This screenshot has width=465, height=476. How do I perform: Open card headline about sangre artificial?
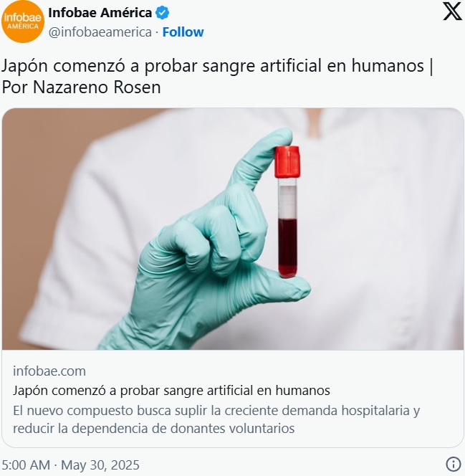(x=171, y=391)
